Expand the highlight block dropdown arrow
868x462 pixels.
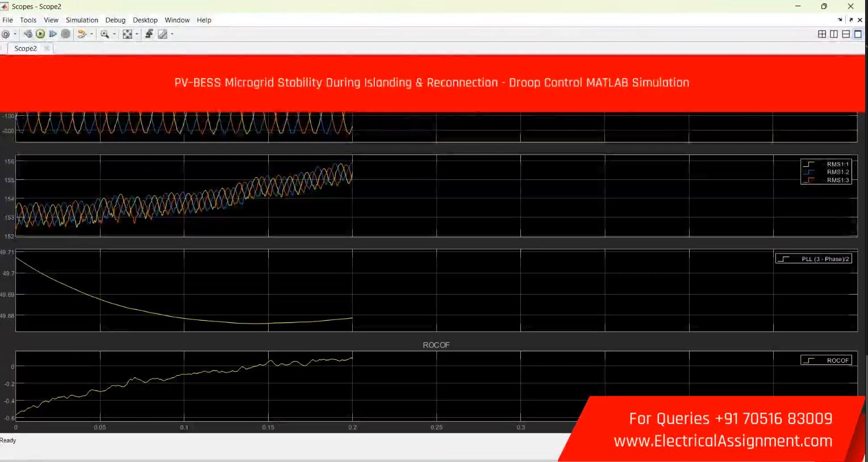[91, 34]
